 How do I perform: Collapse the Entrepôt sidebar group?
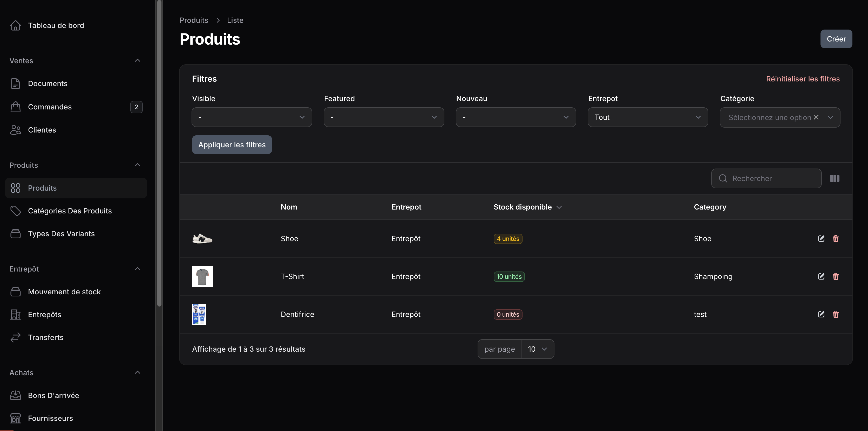click(138, 269)
